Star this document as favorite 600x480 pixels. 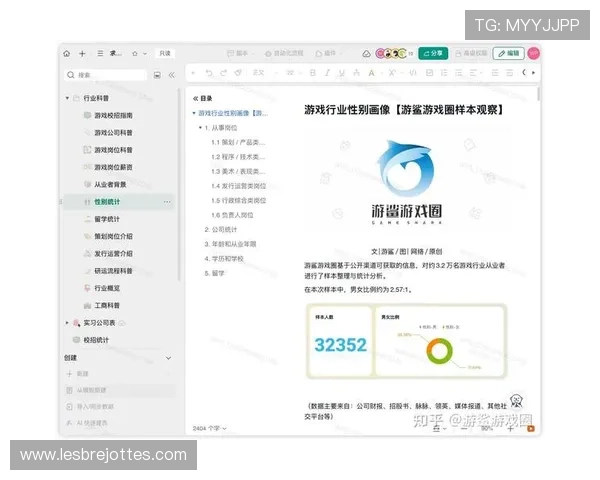135,54
